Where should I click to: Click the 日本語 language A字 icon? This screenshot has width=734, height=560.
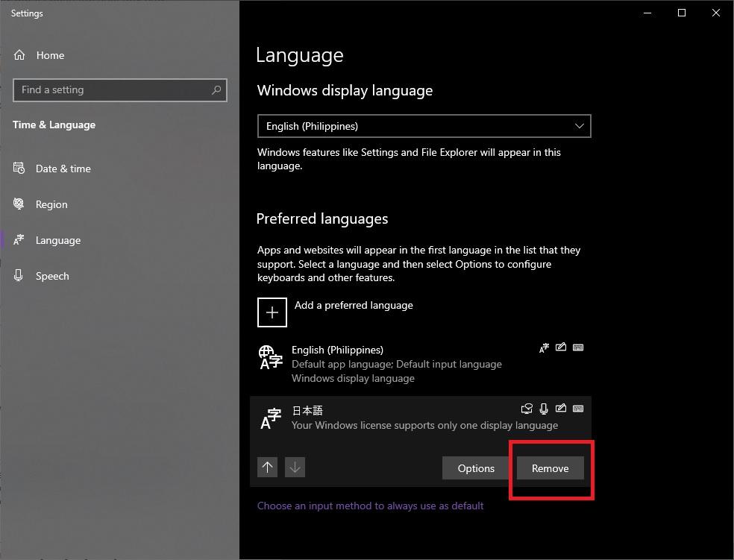pyautogui.click(x=271, y=419)
